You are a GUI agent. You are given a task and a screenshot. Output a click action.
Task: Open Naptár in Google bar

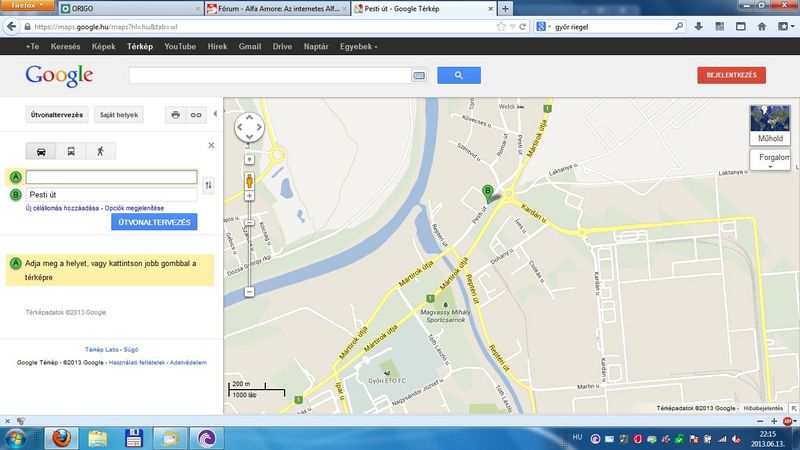click(x=316, y=46)
